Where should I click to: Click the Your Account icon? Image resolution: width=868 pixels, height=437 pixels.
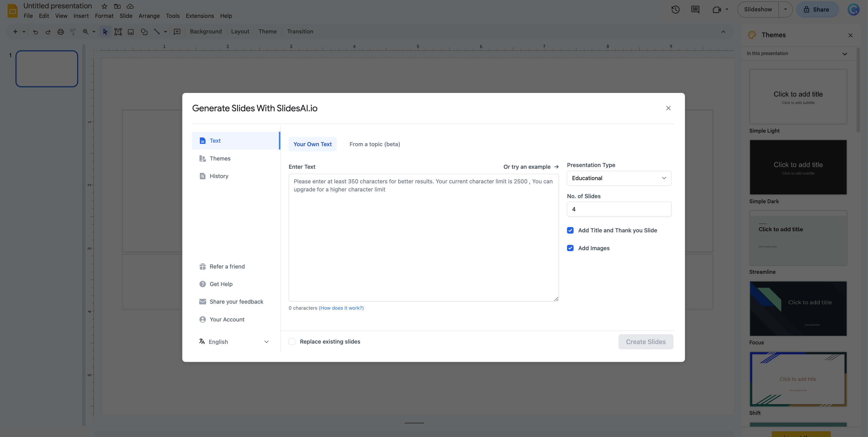pyautogui.click(x=202, y=320)
